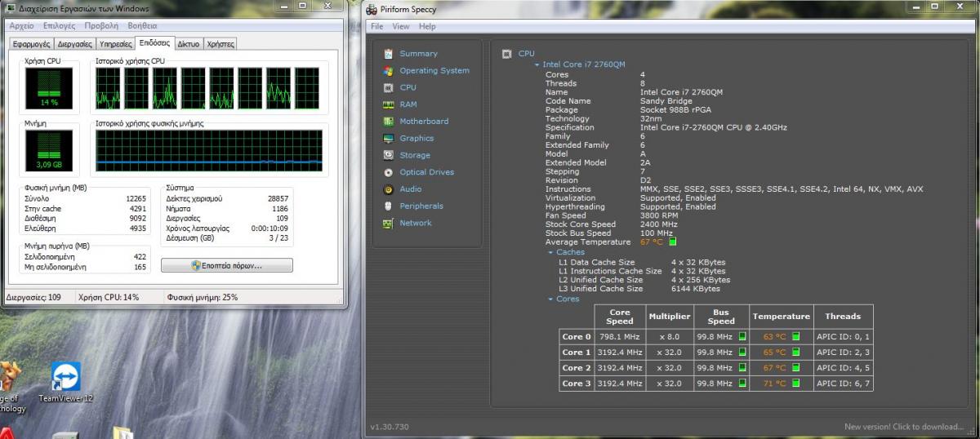Click the Task Manager title bar icon

(11, 8)
